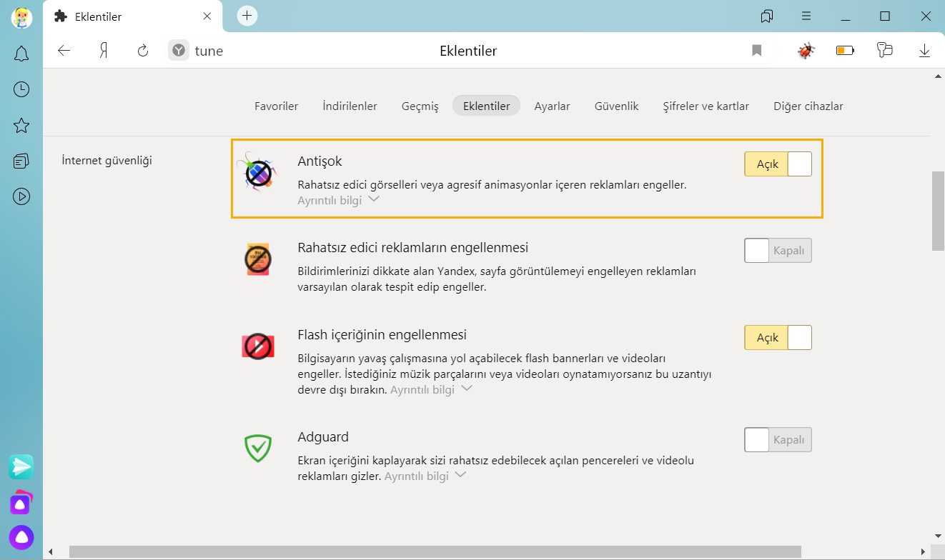The image size is (945, 560).
Task: Switch to the İndirilenler tab
Action: click(350, 106)
